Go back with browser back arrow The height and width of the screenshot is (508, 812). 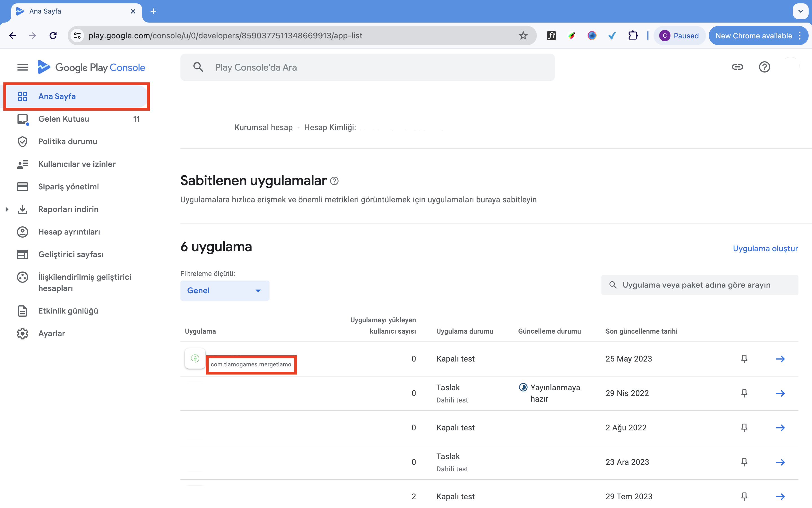13,36
